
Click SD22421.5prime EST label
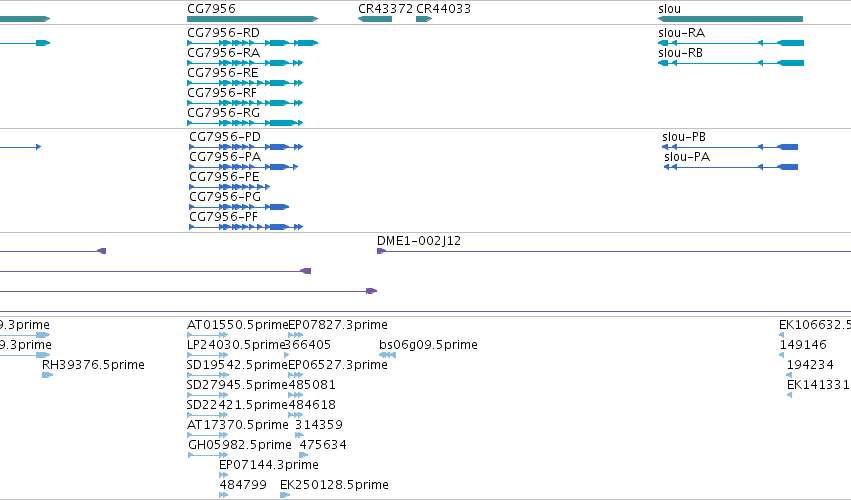[x=237, y=405]
